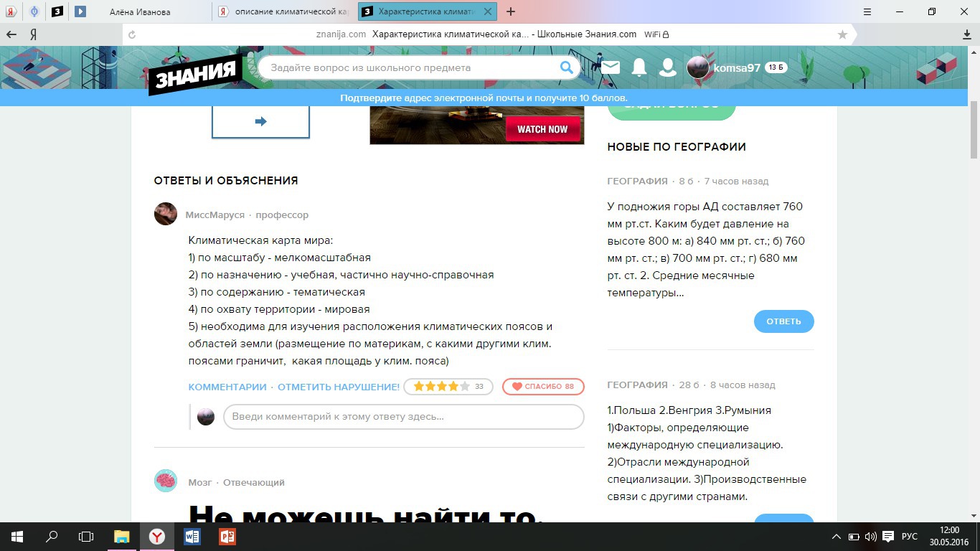Open PowerPoint from the taskbar
The height and width of the screenshot is (551, 980).
click(227, 537)
